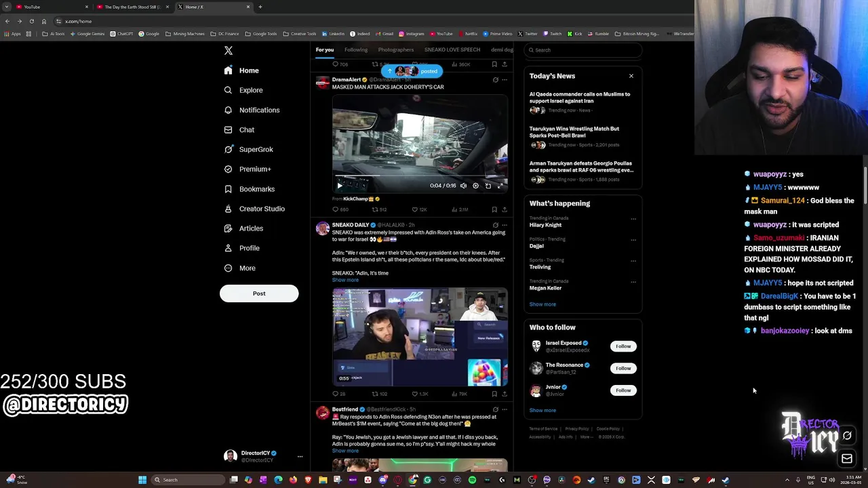The height and width of the screenshot is (488, 868).
Task: Follow Israel Exposed
Action: [623, 346]
